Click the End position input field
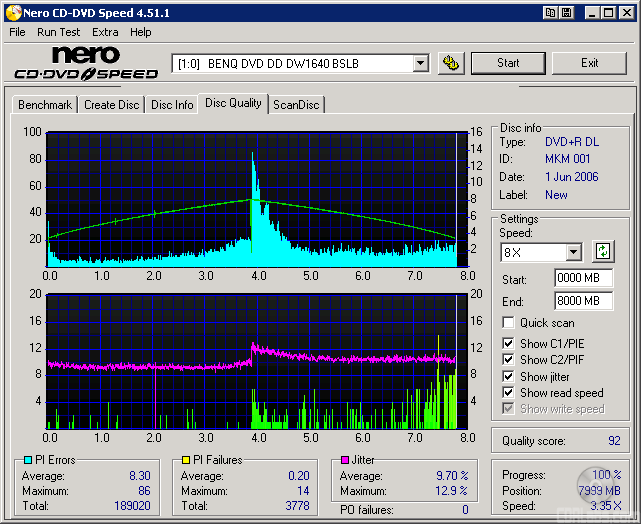The height and width of the screenshot is (524, 641). pos(583,300)
